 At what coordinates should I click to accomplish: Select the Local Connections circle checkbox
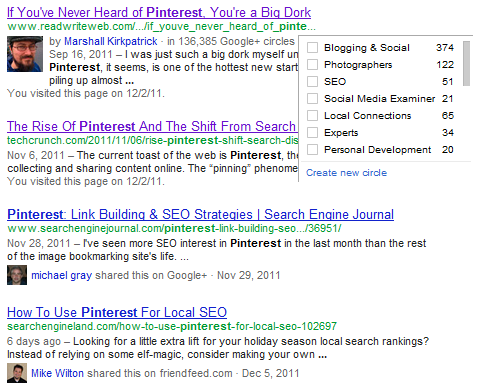coord(312,116)
